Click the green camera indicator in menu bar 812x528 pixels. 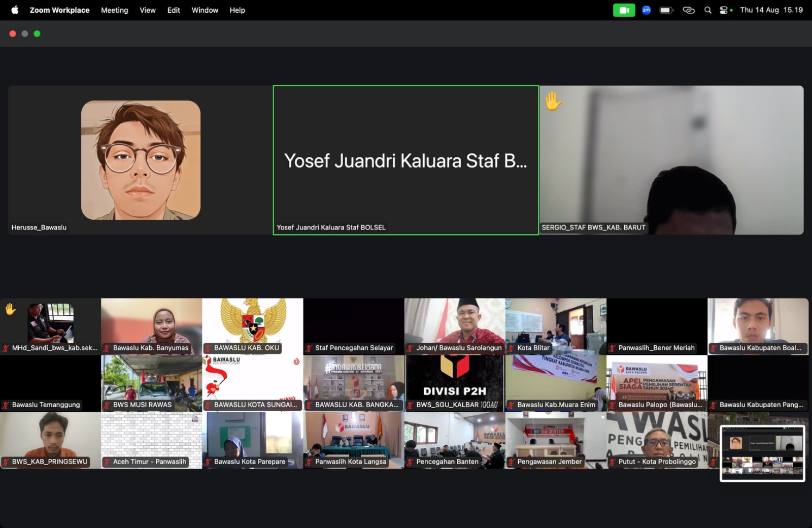(x=624, y=10)
